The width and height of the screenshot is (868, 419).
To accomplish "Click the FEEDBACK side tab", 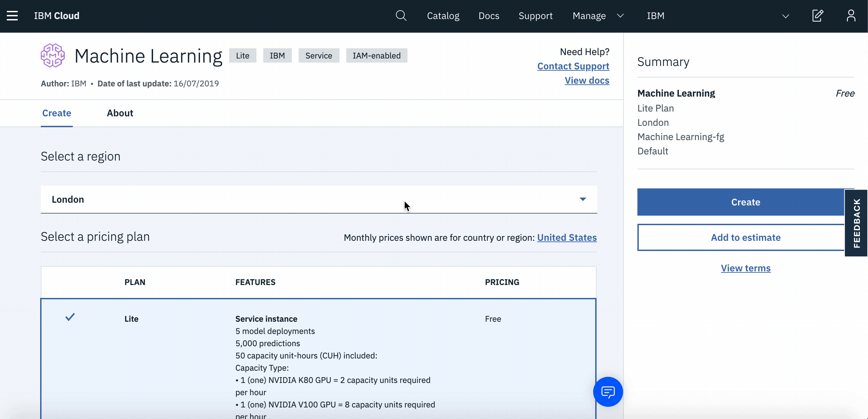I will pos(856,223).
